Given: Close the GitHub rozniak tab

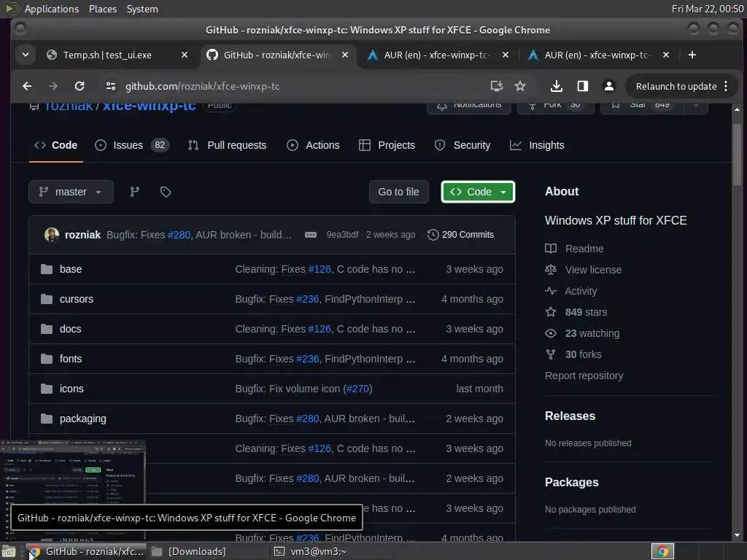Looking at the screenshot, I should (345, 55).
